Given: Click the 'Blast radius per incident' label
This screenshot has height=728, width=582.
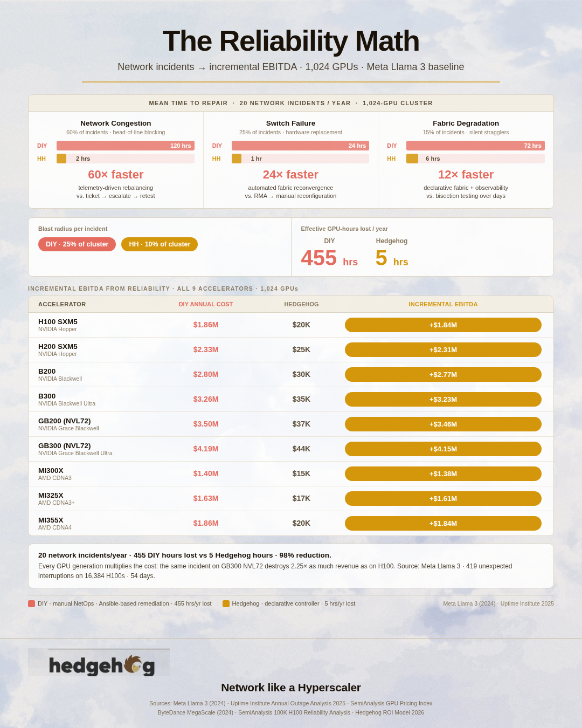Looking at the screenshot, I should [73, 229].
